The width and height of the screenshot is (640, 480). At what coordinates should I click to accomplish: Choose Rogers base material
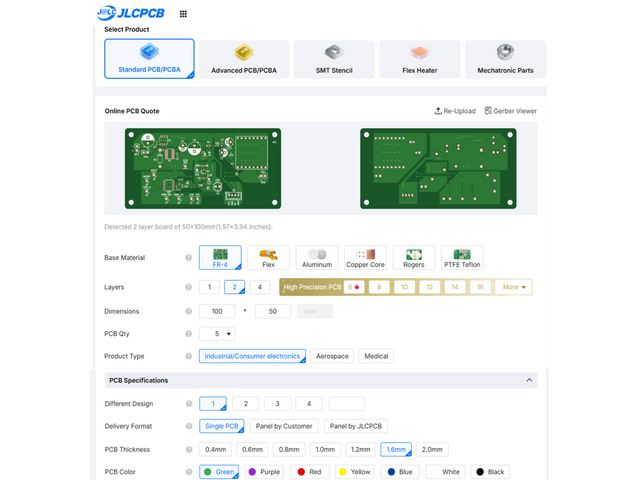click(414, 258)
